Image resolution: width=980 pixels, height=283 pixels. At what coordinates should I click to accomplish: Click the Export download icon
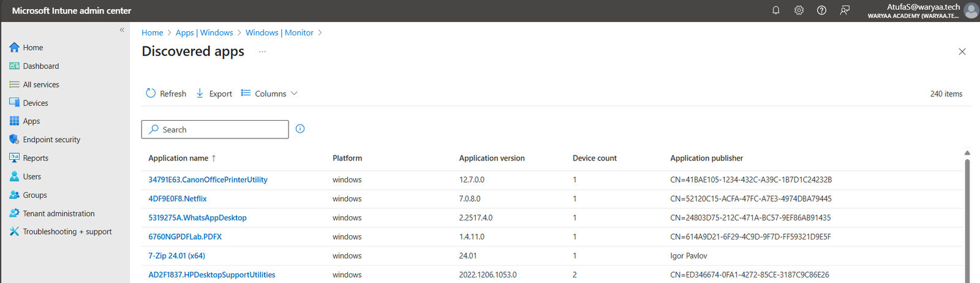200,93
